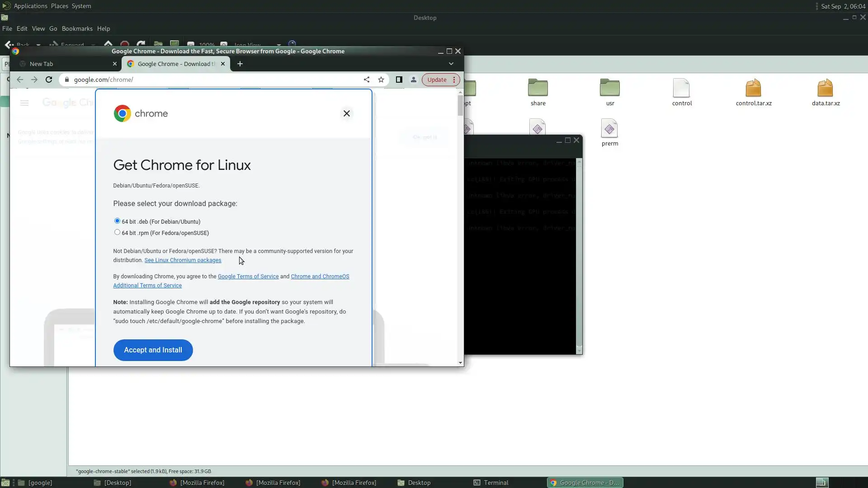Click the google.com/chrome address bar

[x=212, y=80]
